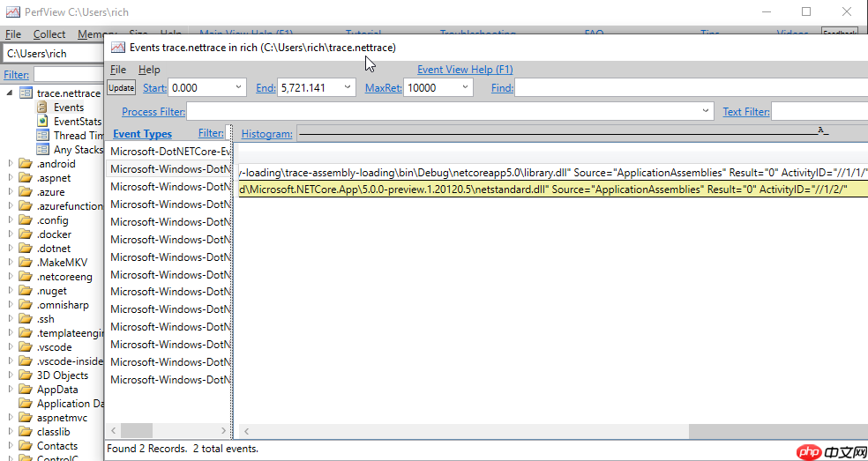
Task: Expand the .netcoreeng folder node
Action: point(11,277)
